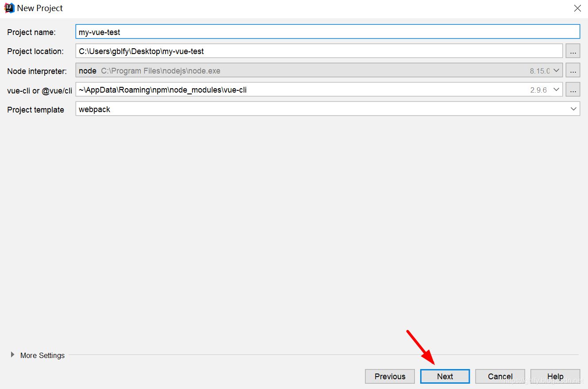Click the '2.9.6' version text
This screenshot has height=389, width=588.
[538, 90]
